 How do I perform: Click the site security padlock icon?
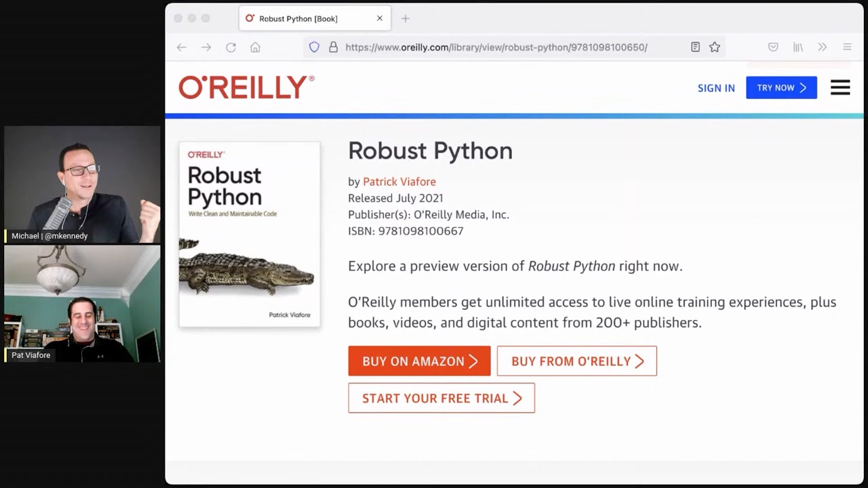pyautogui.click(x=333, y=47)
